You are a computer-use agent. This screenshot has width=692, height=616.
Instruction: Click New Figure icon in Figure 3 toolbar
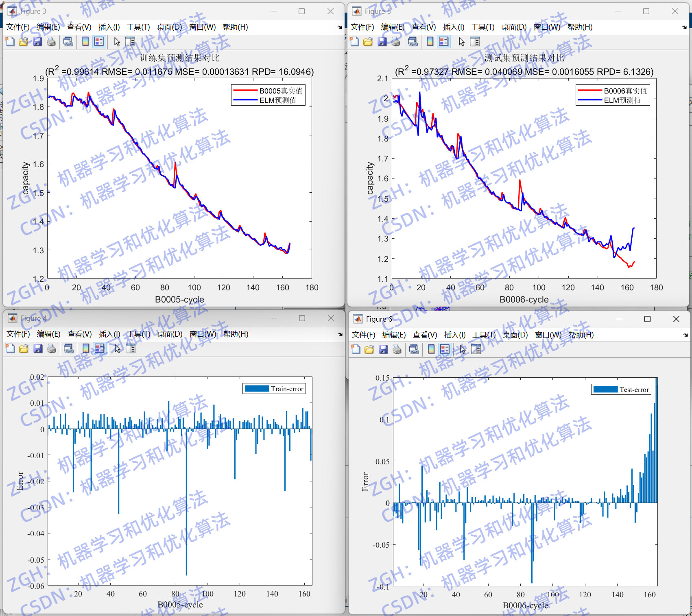(10, 41)
